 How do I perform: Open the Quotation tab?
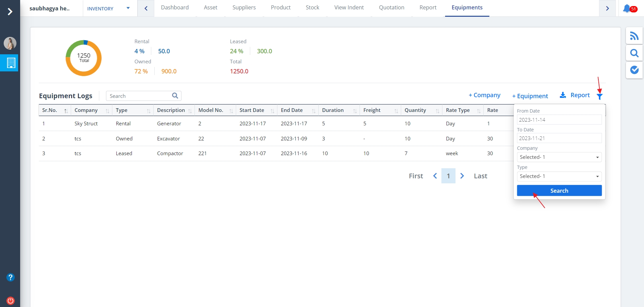coord(391,8)
